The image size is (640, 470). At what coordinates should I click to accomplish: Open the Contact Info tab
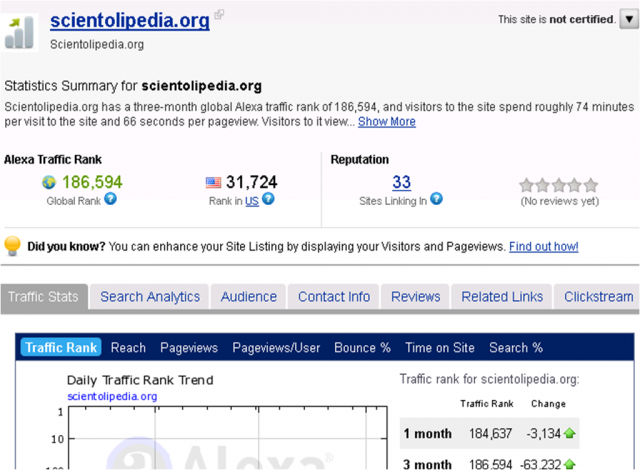coord(334,297)
